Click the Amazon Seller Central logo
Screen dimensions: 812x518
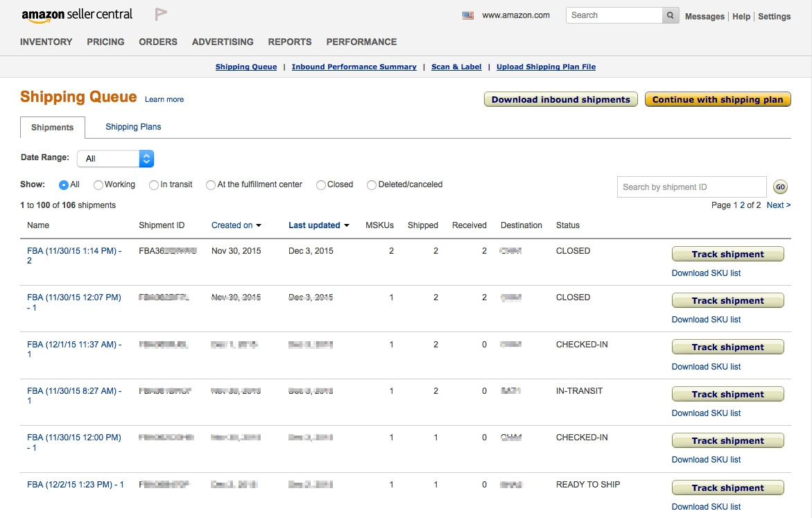point(77,15)
